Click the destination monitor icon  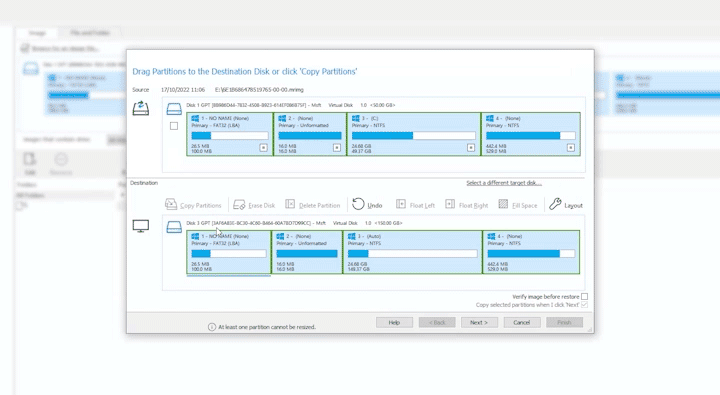141,226
